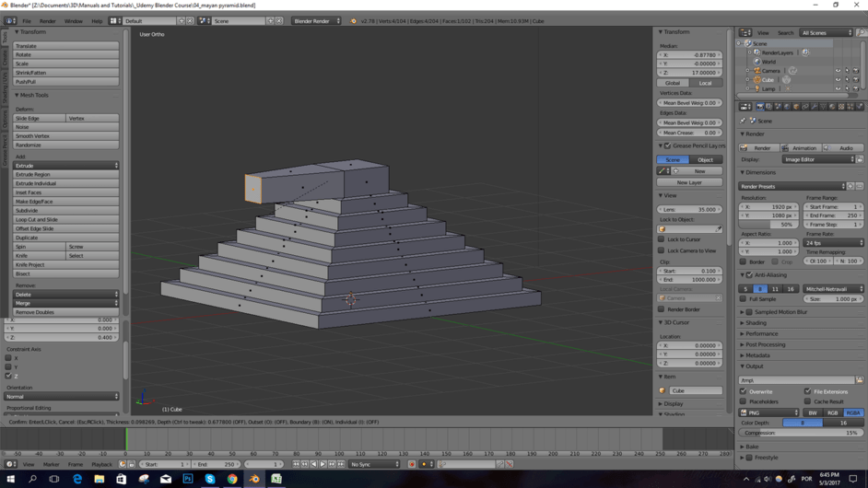Viewport: 868px width, 488px height.
Task: Open the Frame Rate 24 fps dropdown
Action: pyautogui.click(x=833, y=243)
